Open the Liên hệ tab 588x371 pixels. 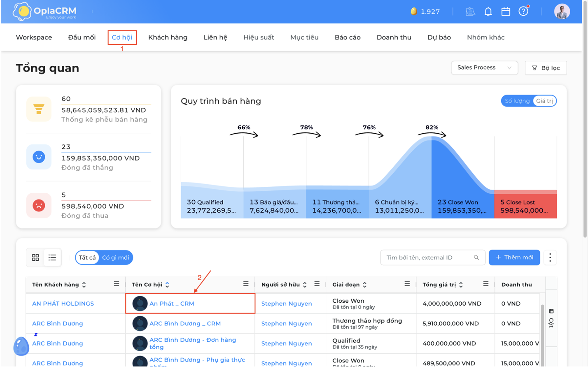coord(215,37)
